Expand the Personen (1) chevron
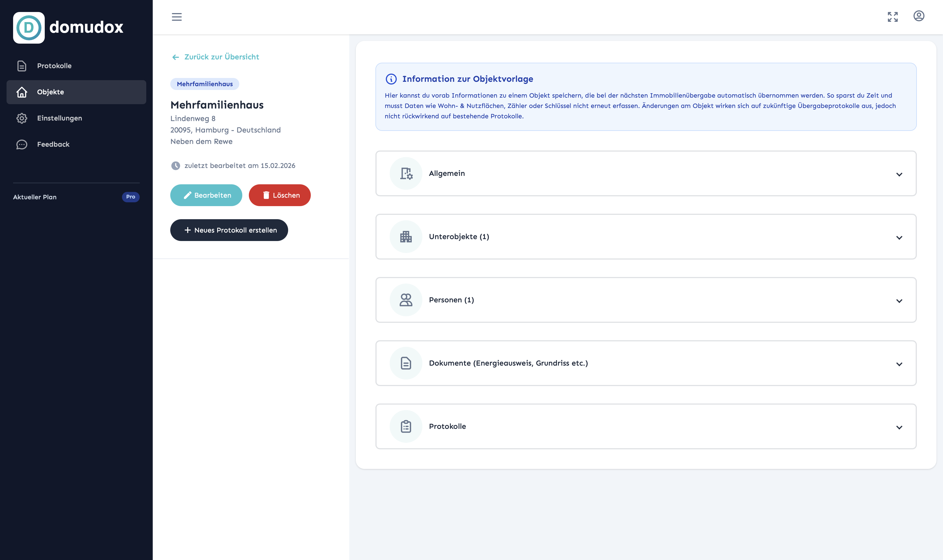Screen dimensions: 943x560 (x=899, y=301)
